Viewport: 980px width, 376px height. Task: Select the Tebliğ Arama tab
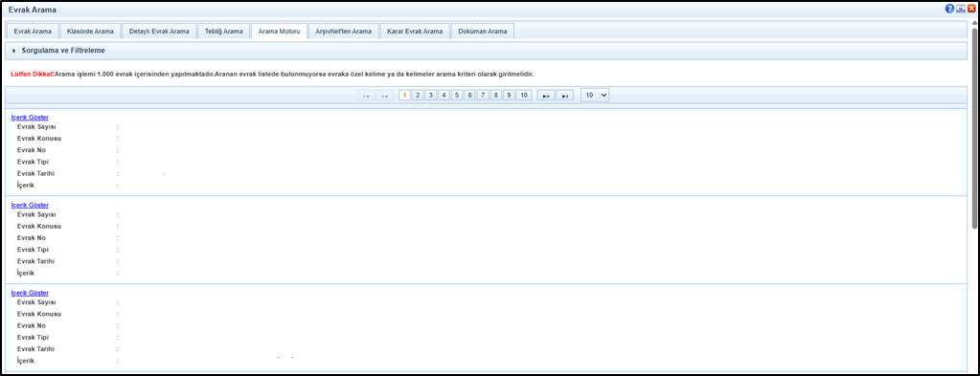pyautogui.click(x=223, y=32)
